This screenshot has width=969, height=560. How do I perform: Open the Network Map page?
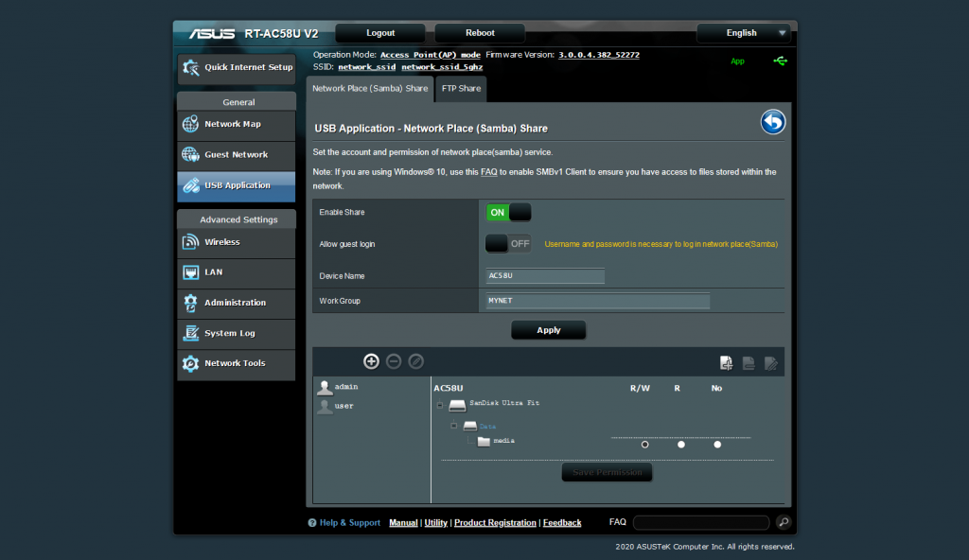pos(237,124)
